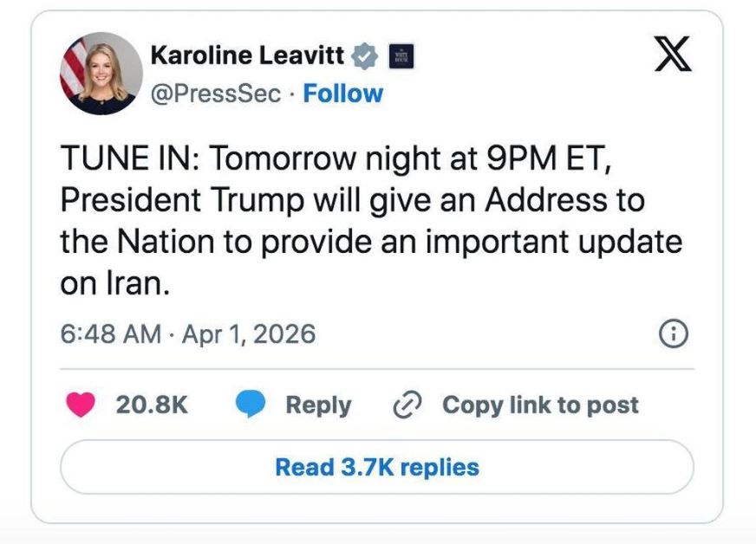Image resolution: width=756 pixels, height=544 pixels.
Task: Open Read 3.7K replies button
Action: click(x=376, y=468)
